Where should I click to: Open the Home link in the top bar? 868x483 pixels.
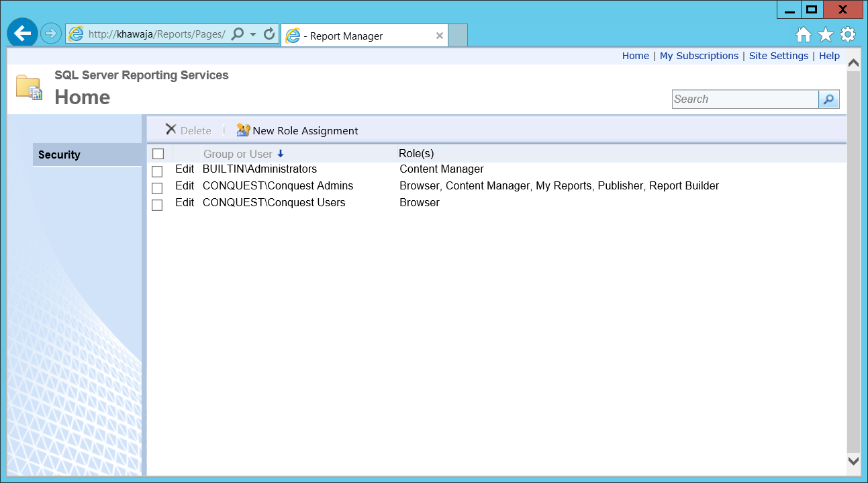click(x=635, y=56)
